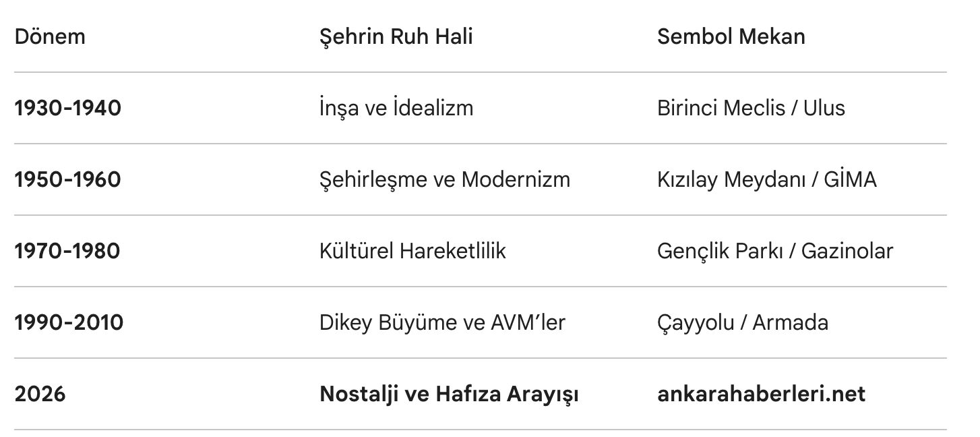This screenshot has width=980, height=437.
Task: Click the 1950-1960 period cell
Action: click(67, 179)
